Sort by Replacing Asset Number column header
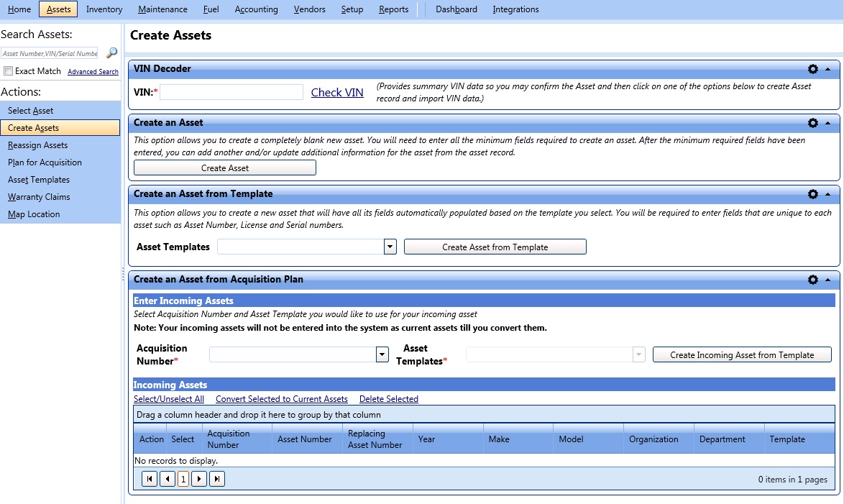 (377, 439)
